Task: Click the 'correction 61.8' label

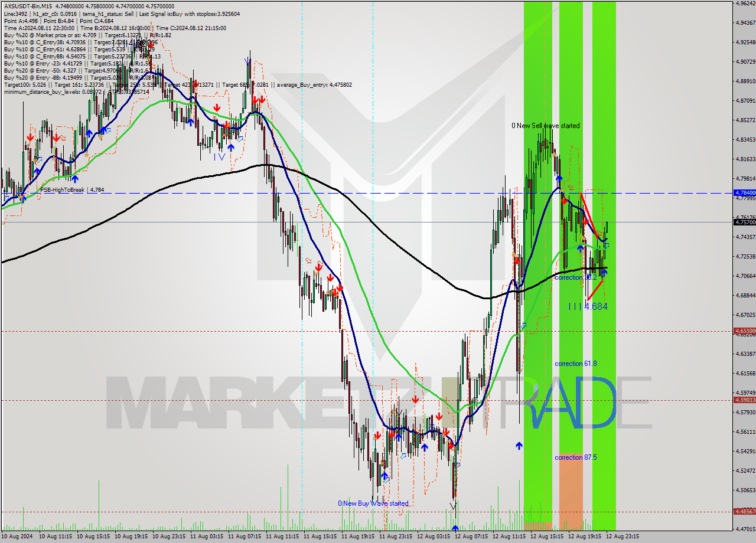Action: click(x=576, y=364)
